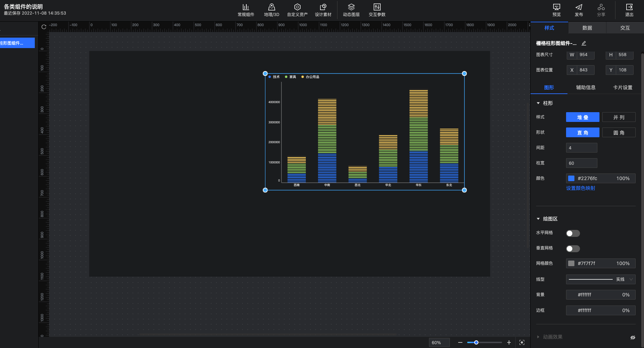Open the 线型 line type dropdown
This screenshot has width=644, height=348.
pos(601,279)
